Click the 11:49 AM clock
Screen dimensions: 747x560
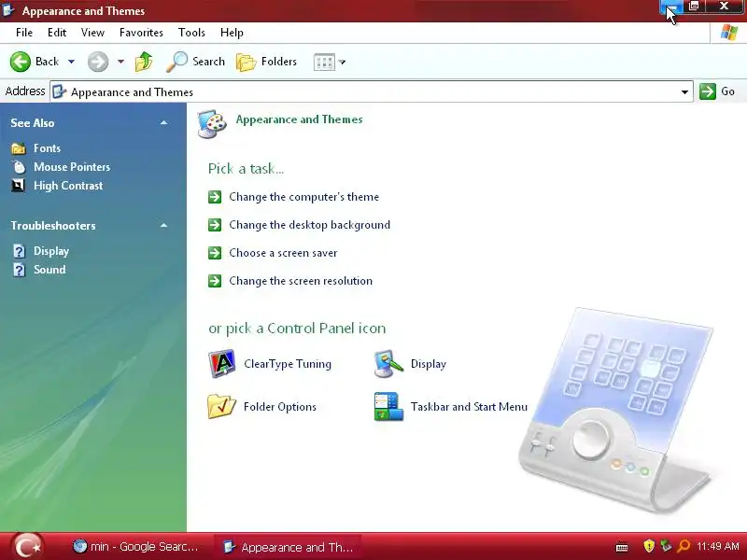pyautogui.click(x=718, y=546)
